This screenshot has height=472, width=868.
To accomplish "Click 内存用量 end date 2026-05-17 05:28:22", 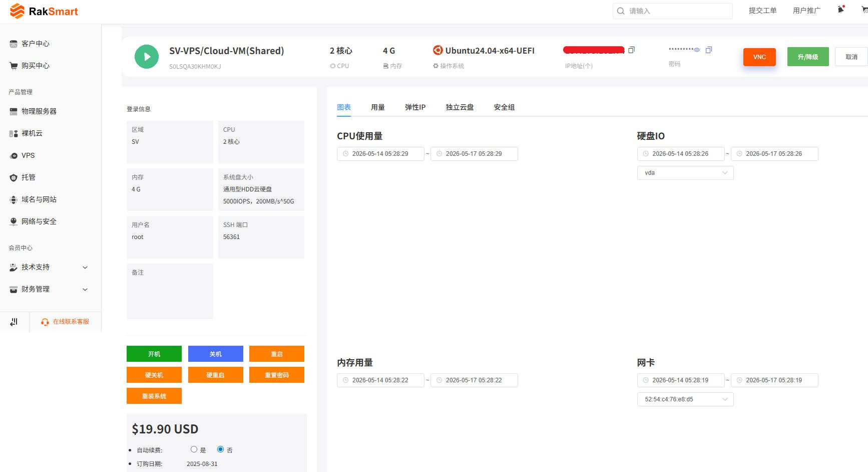I will pos(474,380).
